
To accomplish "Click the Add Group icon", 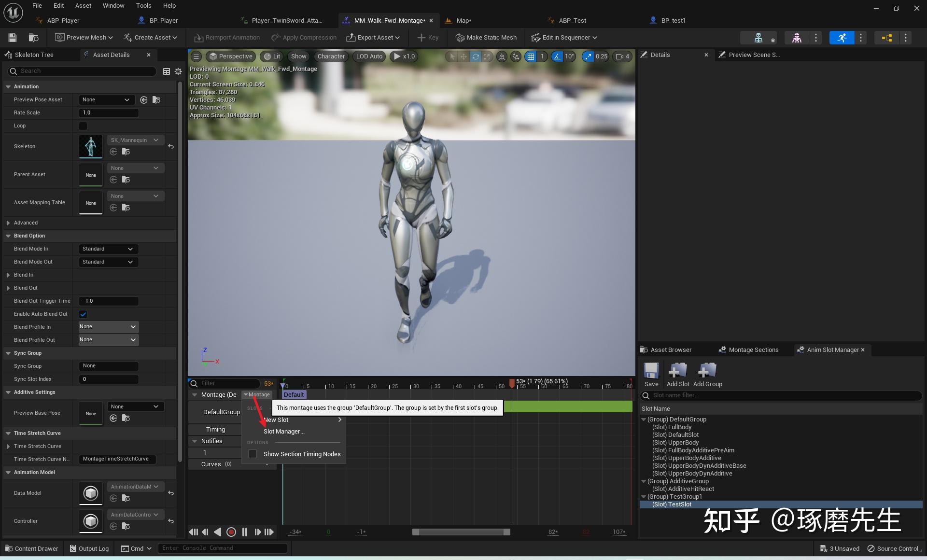I will 707,371.
